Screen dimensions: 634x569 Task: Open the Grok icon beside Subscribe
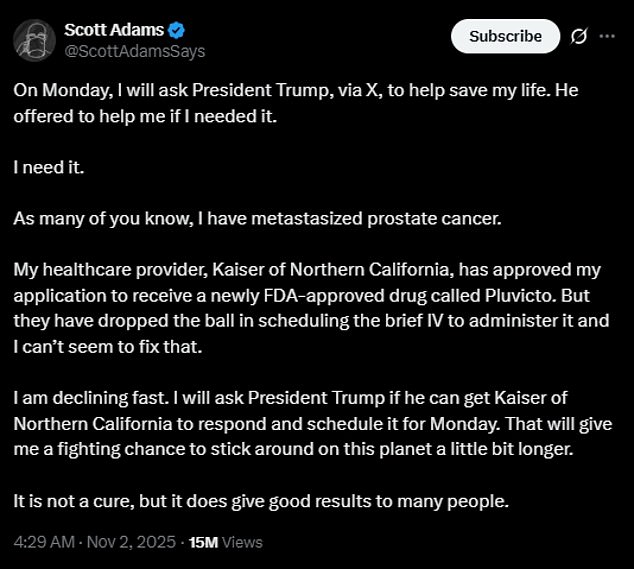click(x=578, y=37)
